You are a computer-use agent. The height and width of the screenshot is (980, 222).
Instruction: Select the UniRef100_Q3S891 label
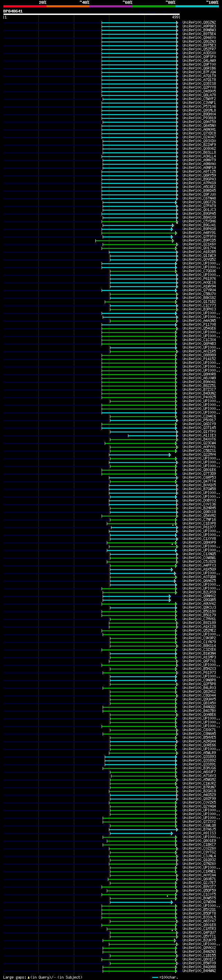[199, 764]
